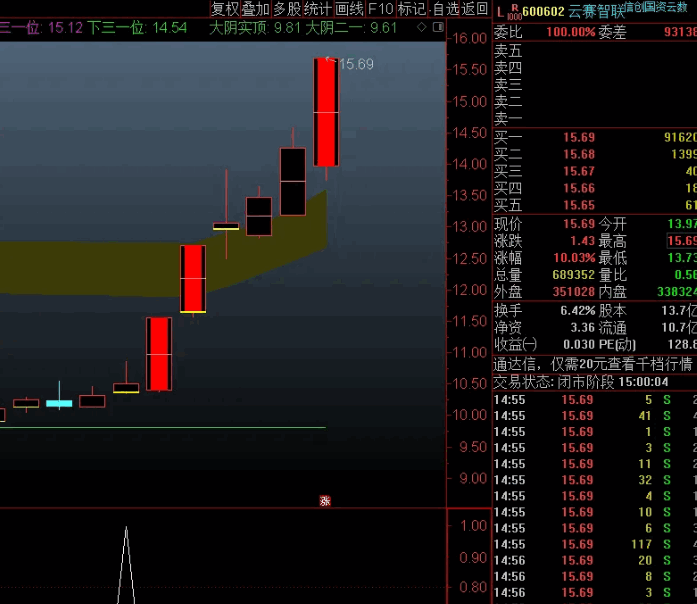Click the 返回 back button
Screen dimensions: 697x604
tap(474, 8)
